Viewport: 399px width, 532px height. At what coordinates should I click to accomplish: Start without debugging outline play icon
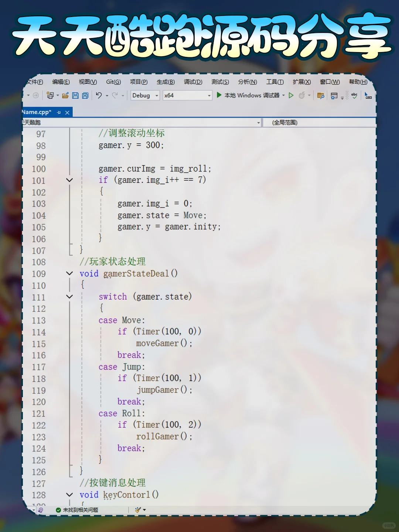coord(291,95)
